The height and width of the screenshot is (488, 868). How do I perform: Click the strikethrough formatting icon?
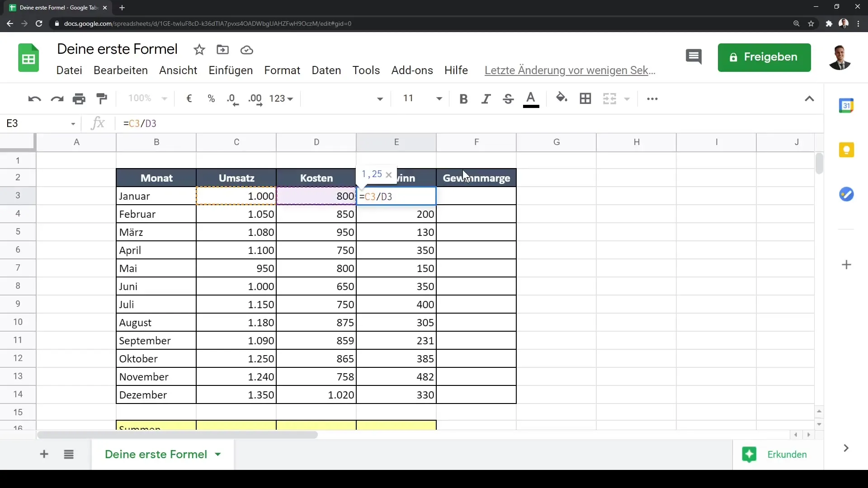508,99
